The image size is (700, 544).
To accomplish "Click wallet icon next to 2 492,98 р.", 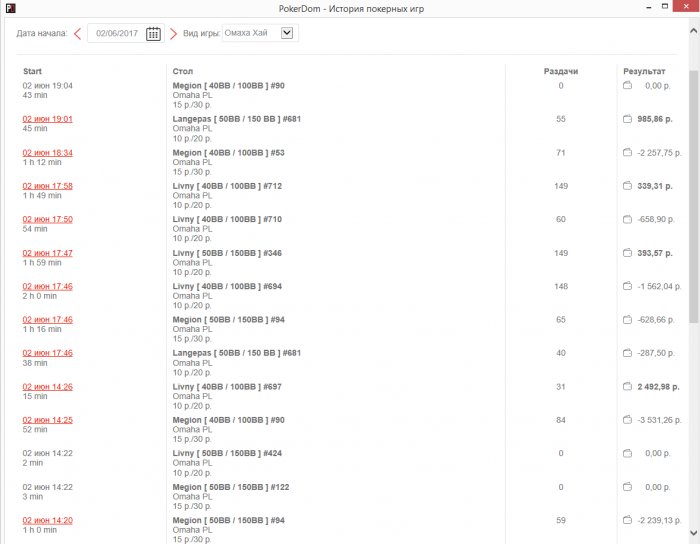I will (627, 386).
